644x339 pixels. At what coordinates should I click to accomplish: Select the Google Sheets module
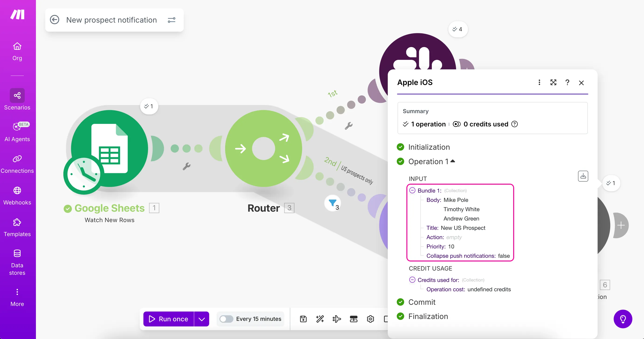110,148
